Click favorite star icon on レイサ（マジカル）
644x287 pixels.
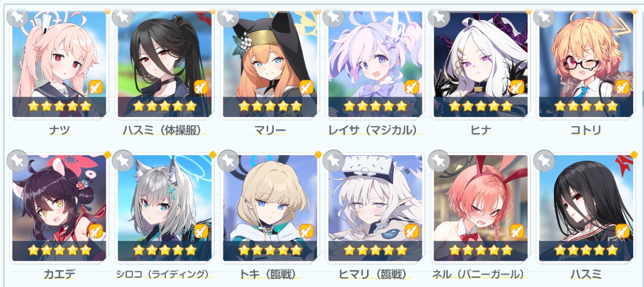coord(333,16)
